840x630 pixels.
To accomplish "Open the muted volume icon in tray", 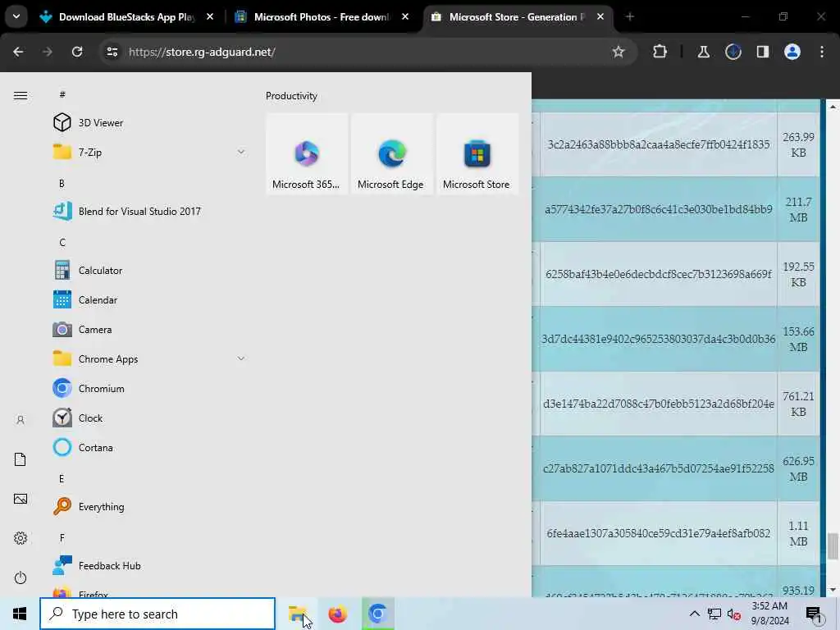I will [734, 614].
